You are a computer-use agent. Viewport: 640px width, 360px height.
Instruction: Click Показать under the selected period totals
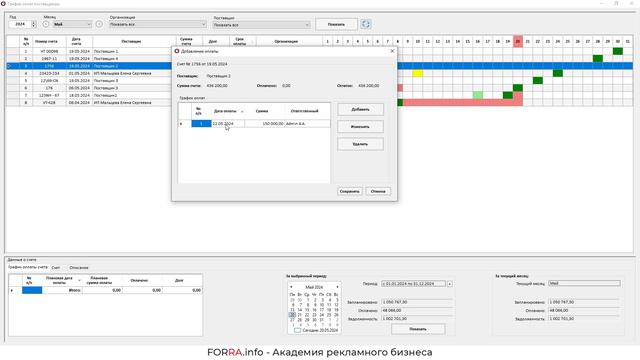pyautogui.click(x=418, y=329)
